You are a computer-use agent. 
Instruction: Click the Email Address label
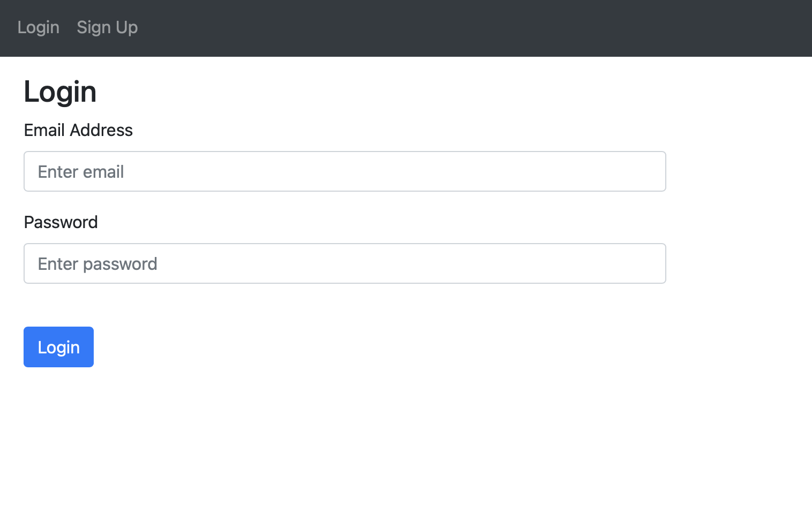78,130
